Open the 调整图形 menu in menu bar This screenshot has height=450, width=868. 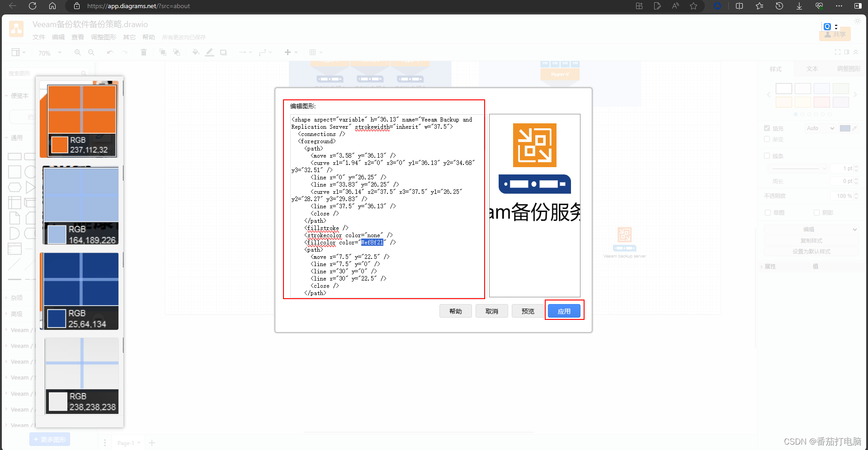(104, 37)
